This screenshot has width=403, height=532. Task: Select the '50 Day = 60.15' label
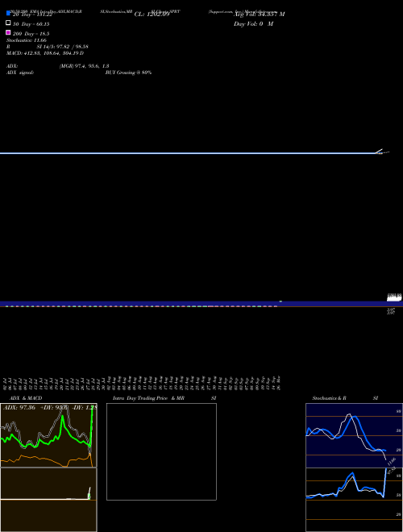click(31, 24)
